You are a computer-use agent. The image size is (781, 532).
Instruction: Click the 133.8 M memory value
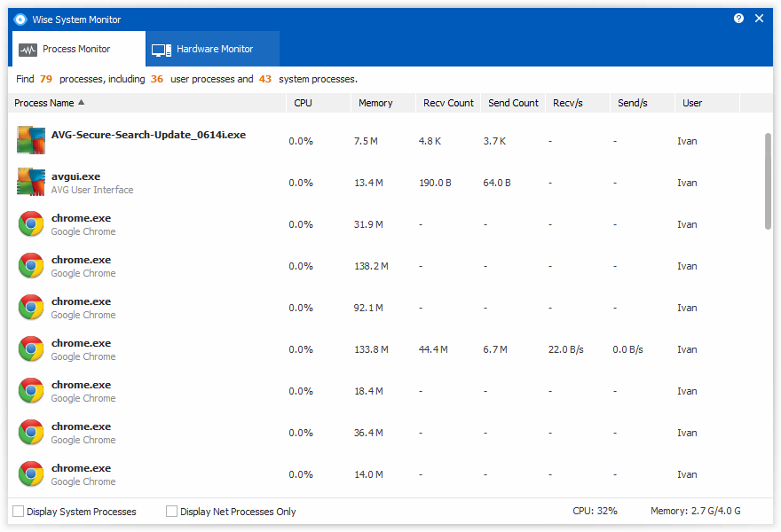coord(371,349)
